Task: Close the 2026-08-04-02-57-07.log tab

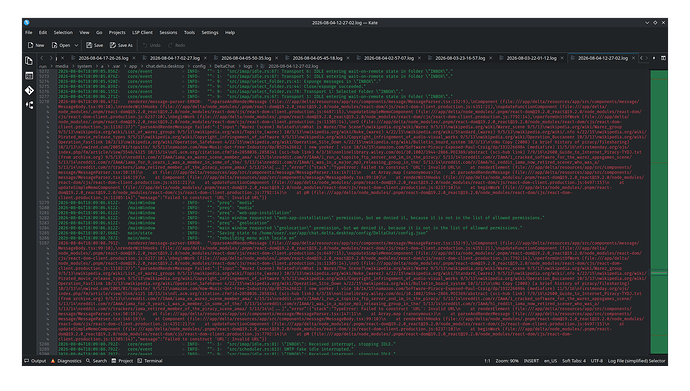Action: click(x=419, y=58)
